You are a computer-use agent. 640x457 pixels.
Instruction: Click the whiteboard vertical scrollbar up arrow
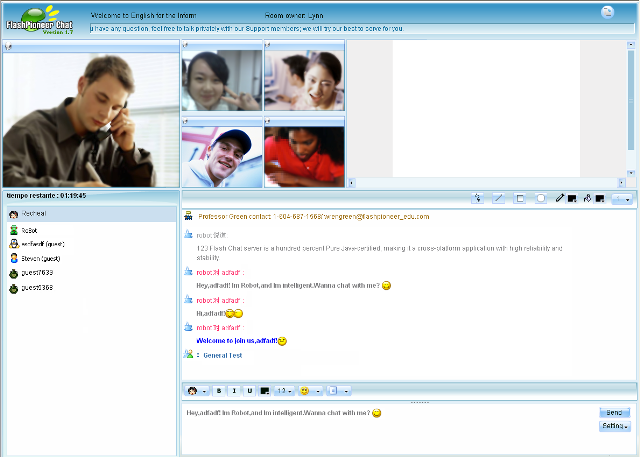click(631, 44)
